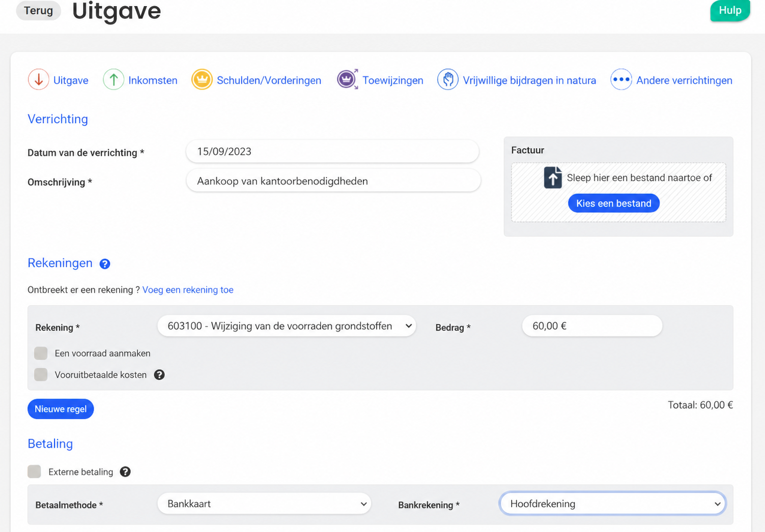This screenshot has width=765, height=532.
Task: Open help icon beside Vooruitbetaalde kosten
Action: (x=159, y=375)
